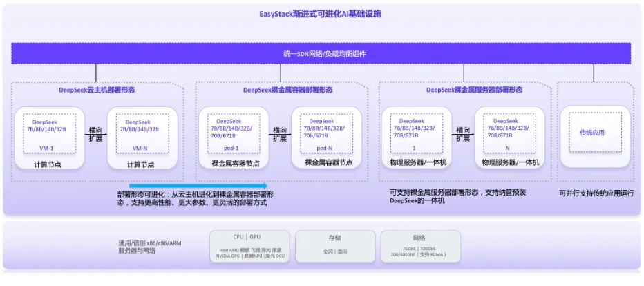This screenshot has width=644, height=286.
Task: Click '横向扩展' between VM-1 and VM-N
Action: coord(95,134)
